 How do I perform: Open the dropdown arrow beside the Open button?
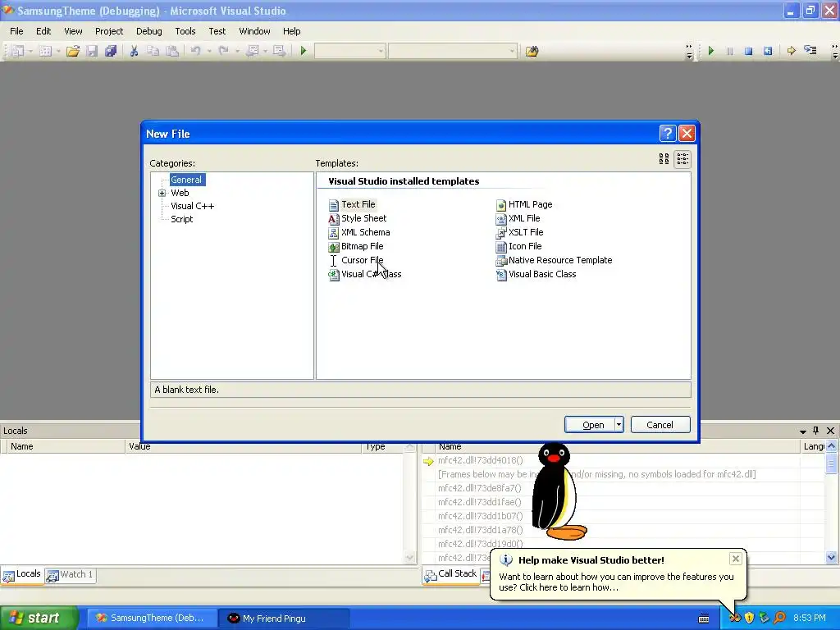[619, 425]
